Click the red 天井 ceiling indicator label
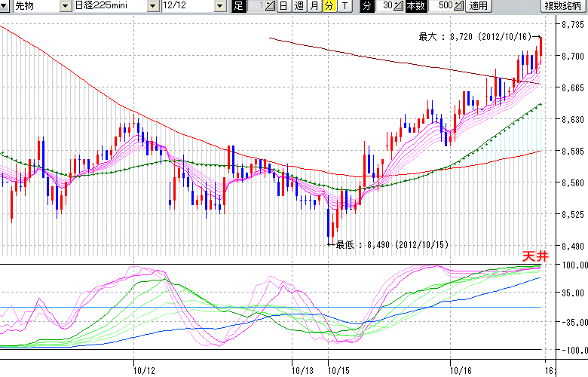The width and height of the screenshot is (588, 377). point(533,257)
